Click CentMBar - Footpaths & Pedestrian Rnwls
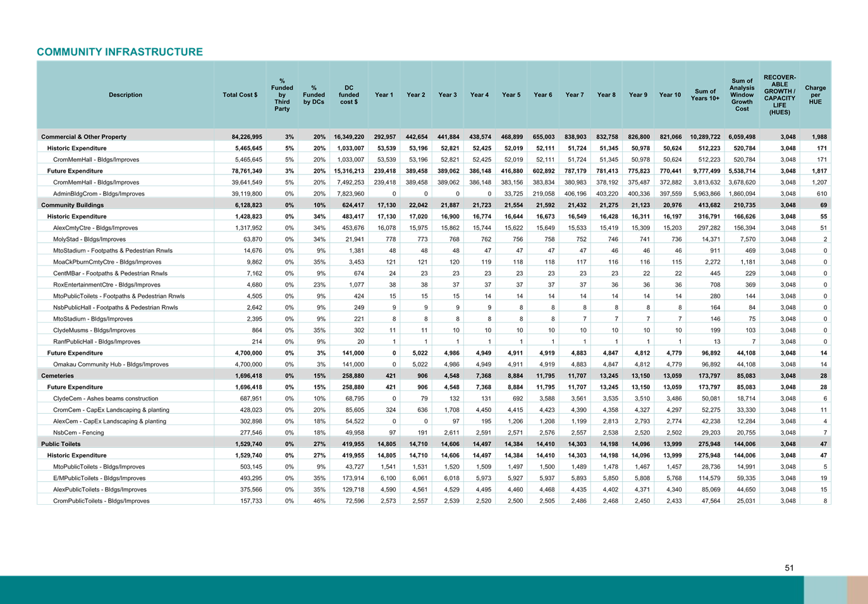This screenshot has width=868, height=604. 110,273
